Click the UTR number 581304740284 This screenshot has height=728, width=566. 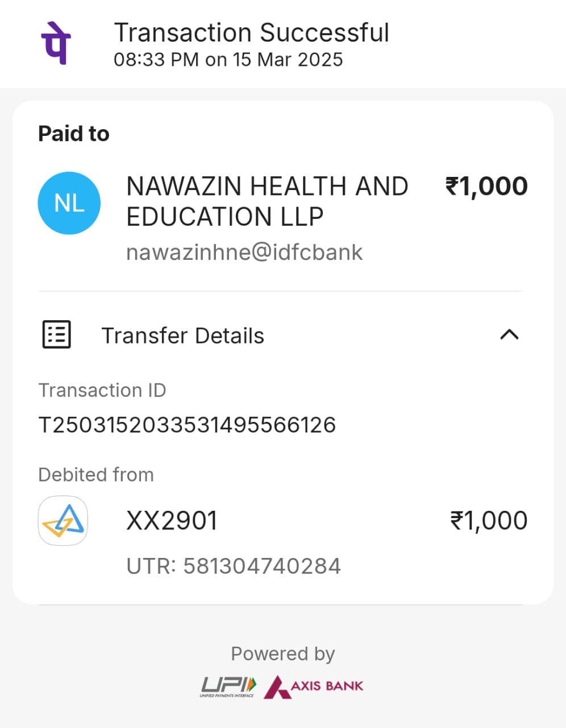pos(261,566)
